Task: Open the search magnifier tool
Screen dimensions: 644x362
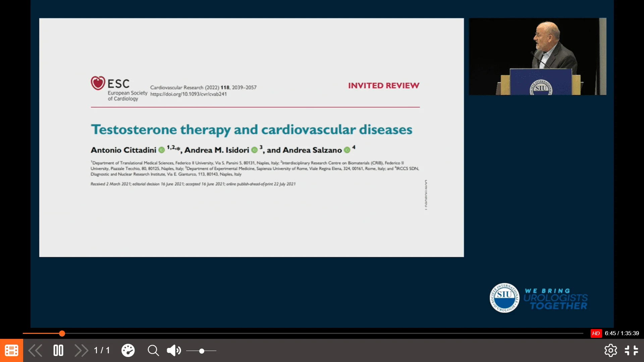Action: click(153, 351)
